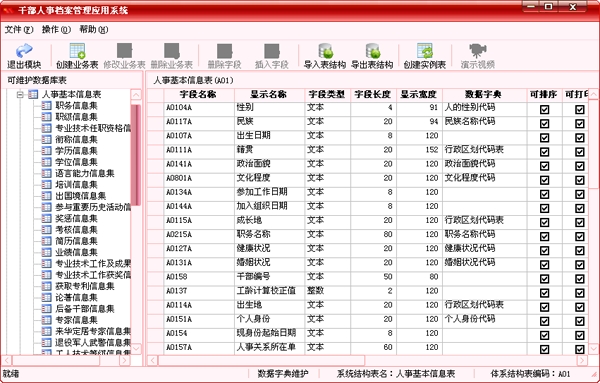Viewport: 600px width, 383px height.
Task: Click grid horizontal scroll-right arrow
Action: (x=582, y=360)
